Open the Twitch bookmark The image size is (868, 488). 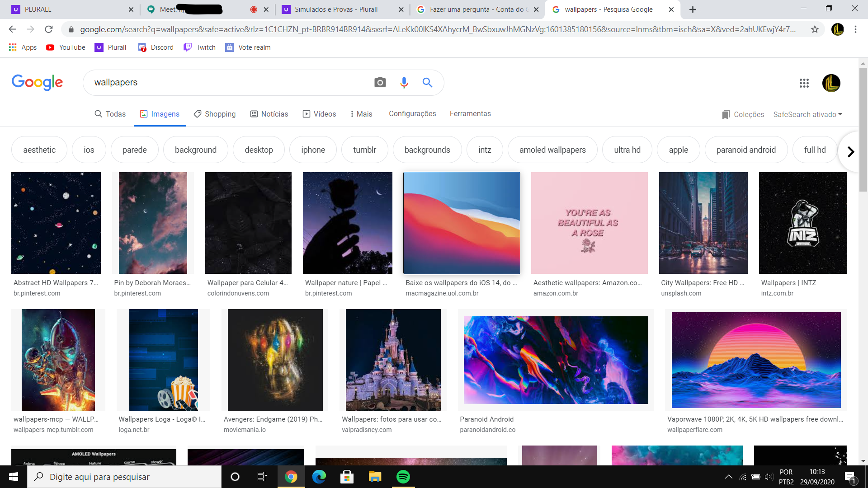point(199,47)
